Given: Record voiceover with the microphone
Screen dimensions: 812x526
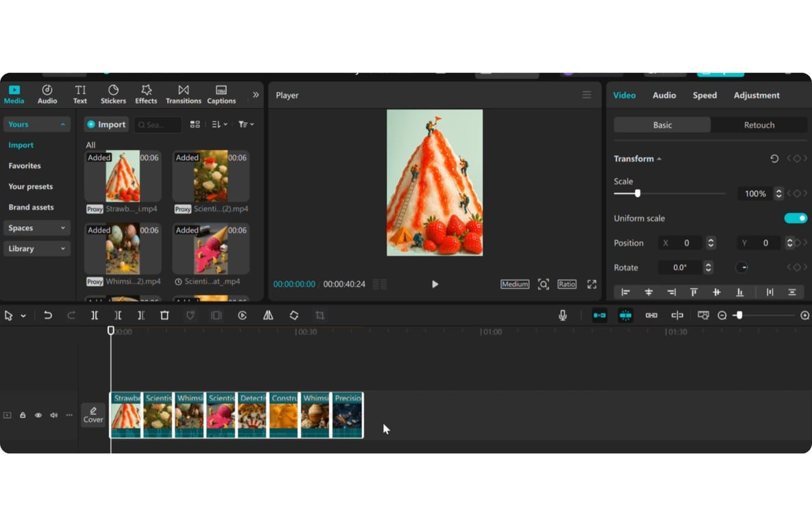Looking at the screenshot, I should point(563,315).
